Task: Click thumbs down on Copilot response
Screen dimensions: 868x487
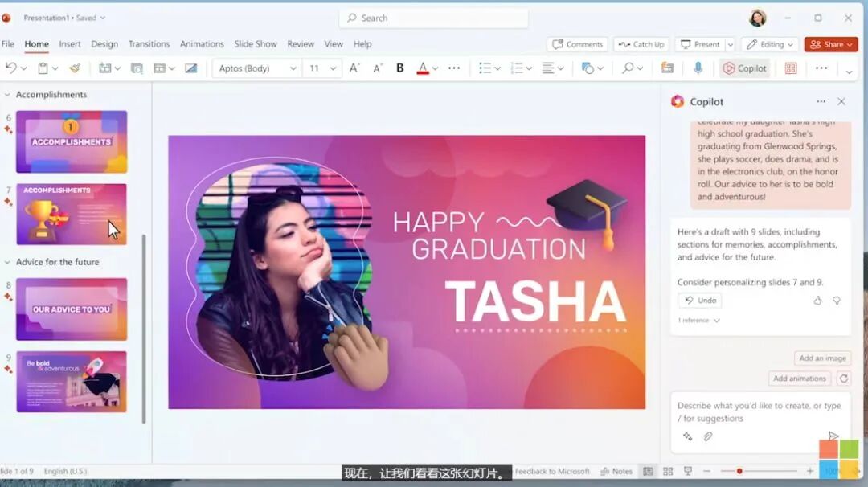Action: [837, 301]
